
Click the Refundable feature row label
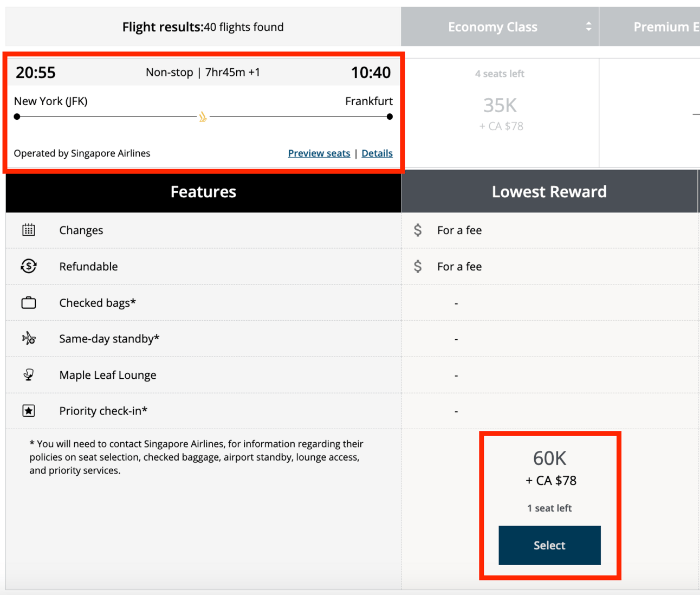click(88, 267)
